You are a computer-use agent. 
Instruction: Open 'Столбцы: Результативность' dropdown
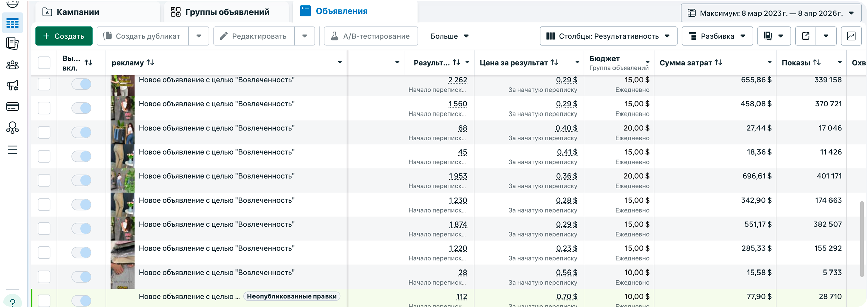pos(608,36)
